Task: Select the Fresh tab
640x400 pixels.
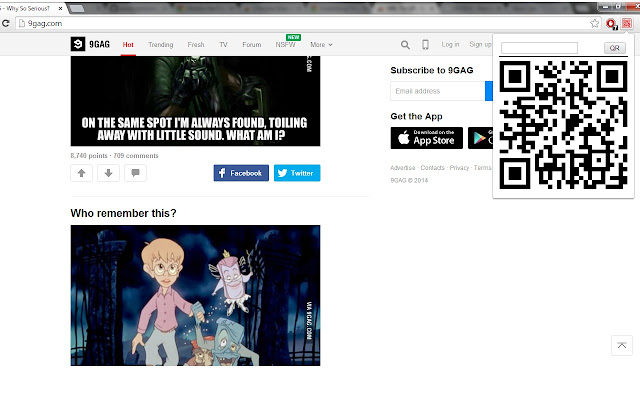Action: coord(196,44)
